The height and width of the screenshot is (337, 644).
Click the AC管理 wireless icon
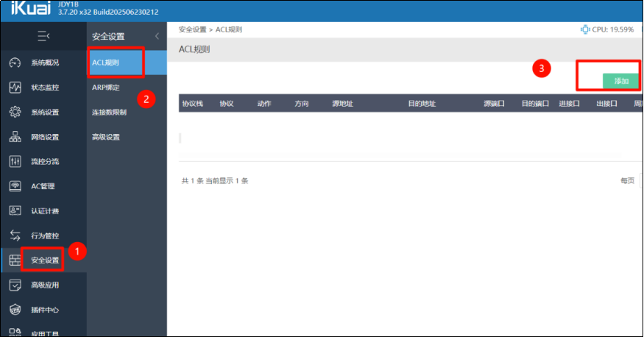[15, 186]
